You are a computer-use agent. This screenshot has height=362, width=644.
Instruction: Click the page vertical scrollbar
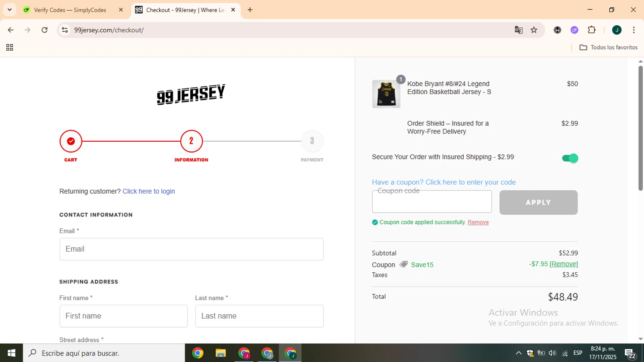(x=640, y=128)
